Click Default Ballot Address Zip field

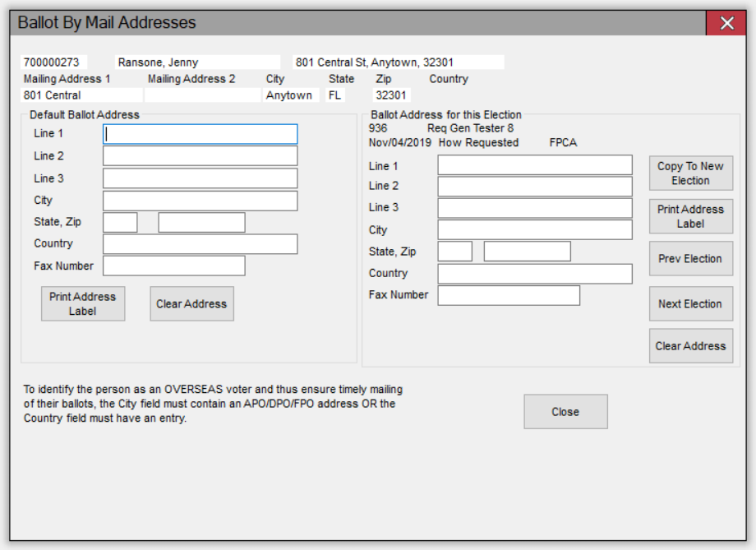(201, 223)
